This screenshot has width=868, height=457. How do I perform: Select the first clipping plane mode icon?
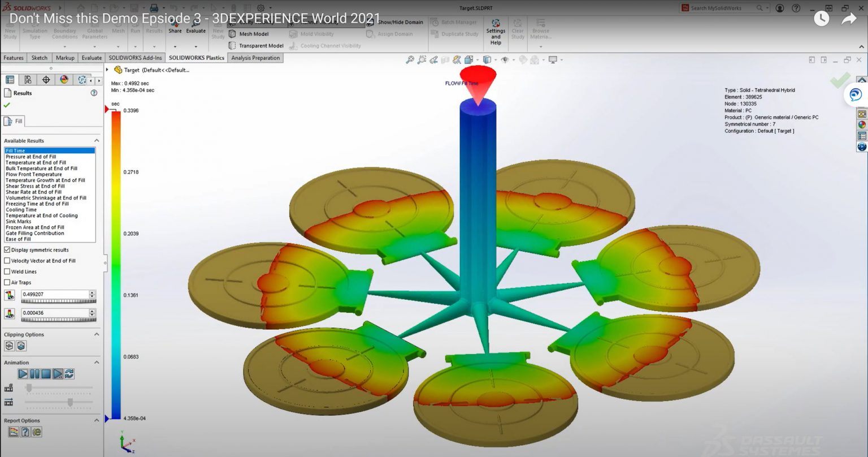click(9, 346)
